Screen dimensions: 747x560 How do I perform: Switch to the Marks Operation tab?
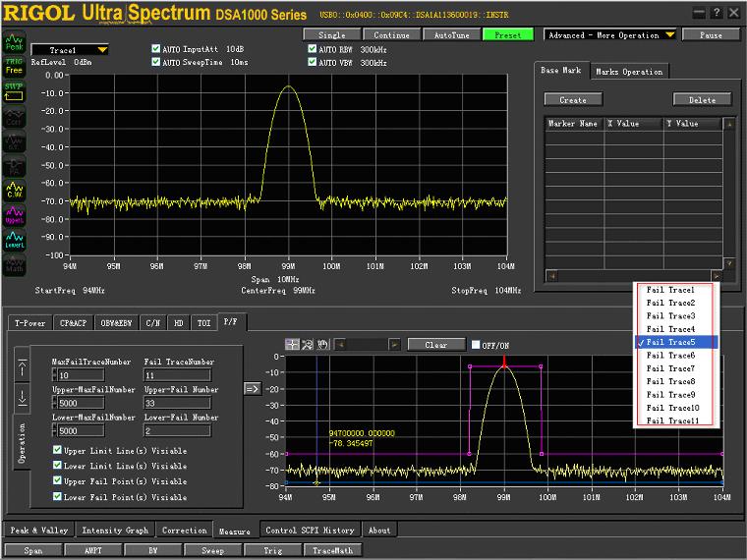click(629, 72)
